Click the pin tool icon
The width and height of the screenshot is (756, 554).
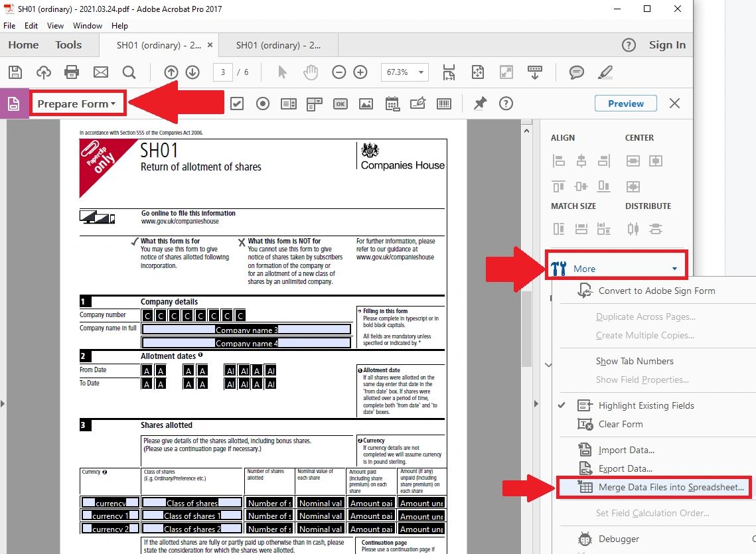tap(480, 104)
